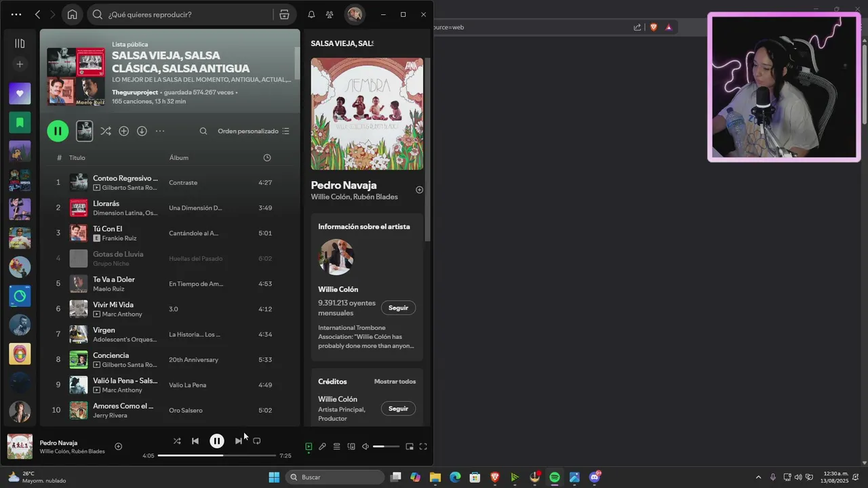Show lyrics with microphone icon
Screen dimensions: 868x488
click(x=322, y=447)
